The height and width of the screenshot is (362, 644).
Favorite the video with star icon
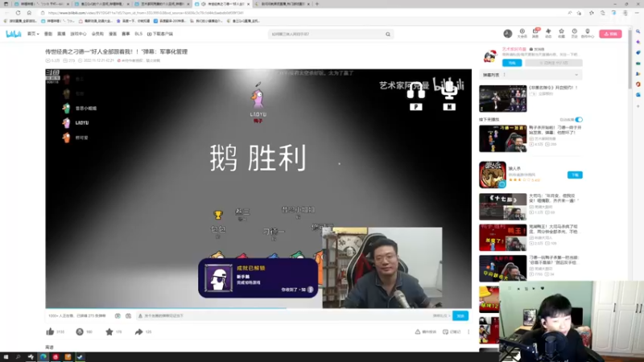pos(109,331)
